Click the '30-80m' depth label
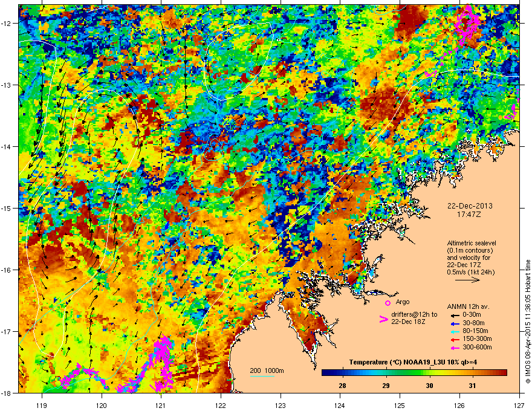Image resolution: width=532 pixels, height=411 pixels. 473,323
